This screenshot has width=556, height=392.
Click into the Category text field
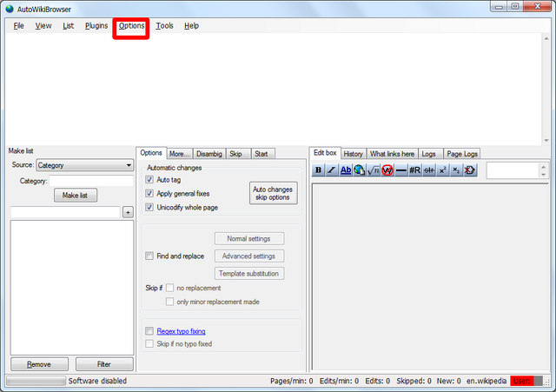pyautogui.click(x=91, y=181)
